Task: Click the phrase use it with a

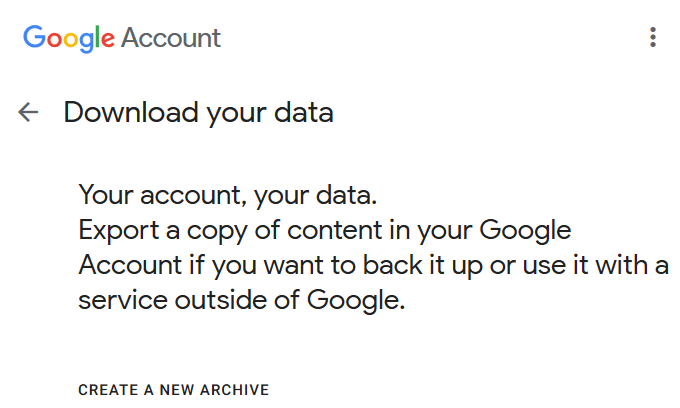Action: click(608, 266)
